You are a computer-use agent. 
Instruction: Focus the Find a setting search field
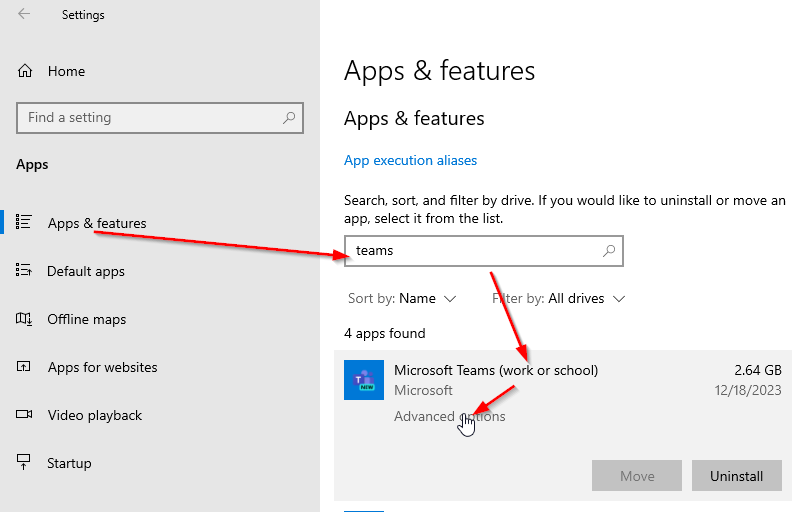[160, 118]
